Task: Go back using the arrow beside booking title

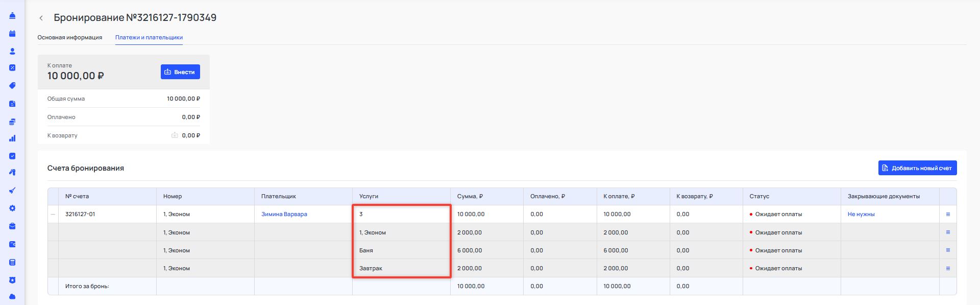Action: pyautogui.click(x=41, y=18)
